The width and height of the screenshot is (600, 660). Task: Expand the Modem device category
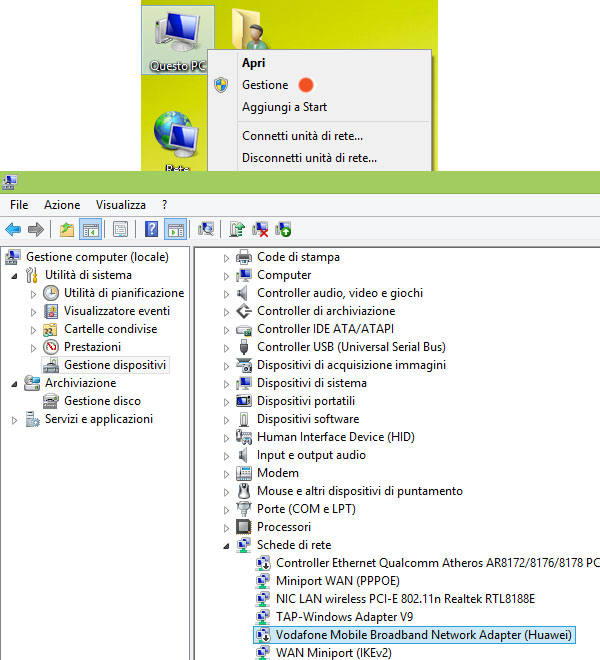pos(226,473)
